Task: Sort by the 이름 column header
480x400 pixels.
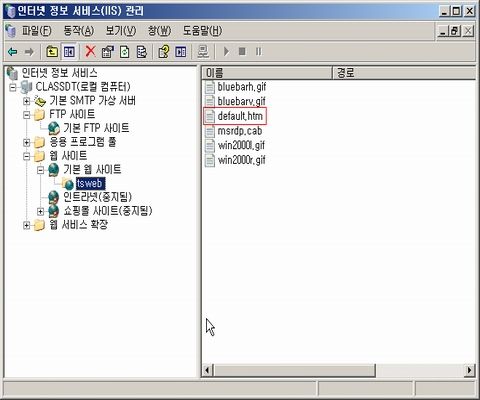Action: pyautogui.click(x=267, y=73)
